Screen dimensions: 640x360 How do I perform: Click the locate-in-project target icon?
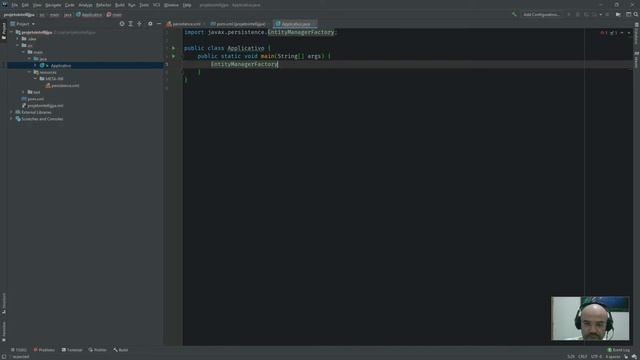click(x=122, y=24)
